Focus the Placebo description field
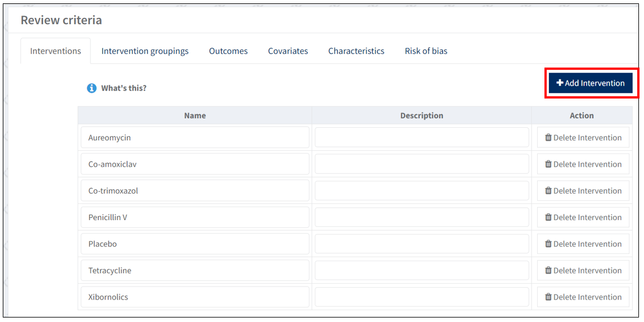644x322 pixels. click(421, 244)
